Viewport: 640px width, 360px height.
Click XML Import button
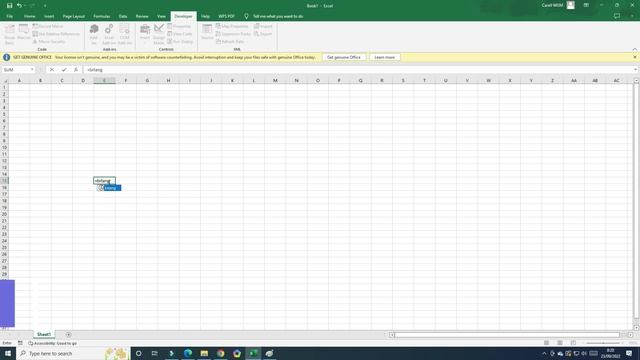tap(263, 26)
